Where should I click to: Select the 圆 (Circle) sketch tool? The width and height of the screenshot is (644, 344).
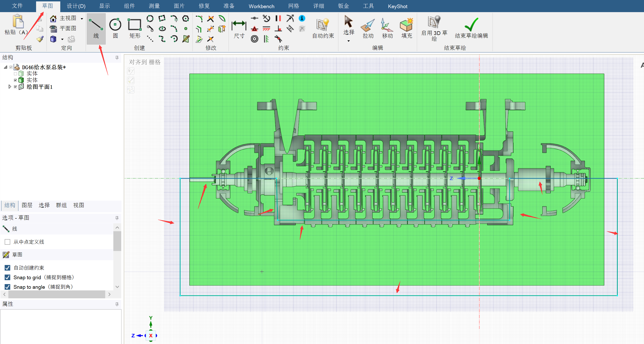[x=115, y=28]
